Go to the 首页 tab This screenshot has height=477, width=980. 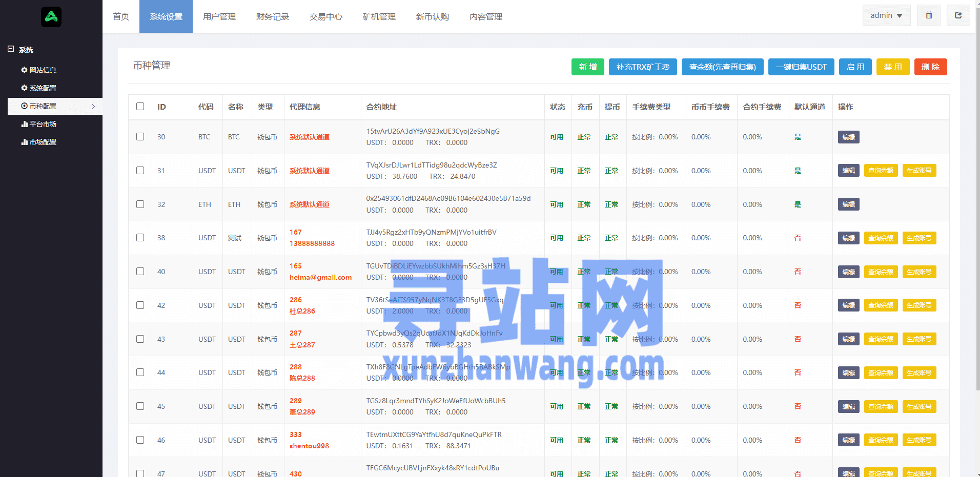point(121,16)
